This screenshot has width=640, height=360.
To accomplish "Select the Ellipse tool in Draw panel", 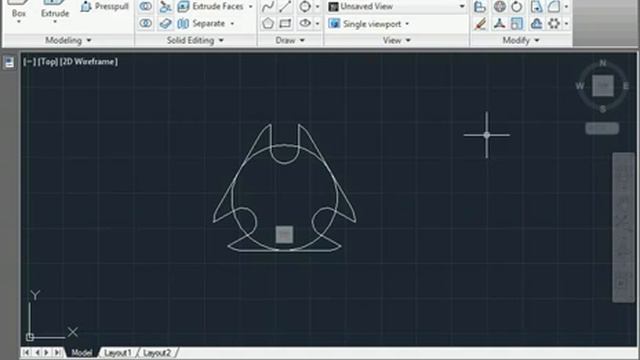I will (x=305, y=24).
